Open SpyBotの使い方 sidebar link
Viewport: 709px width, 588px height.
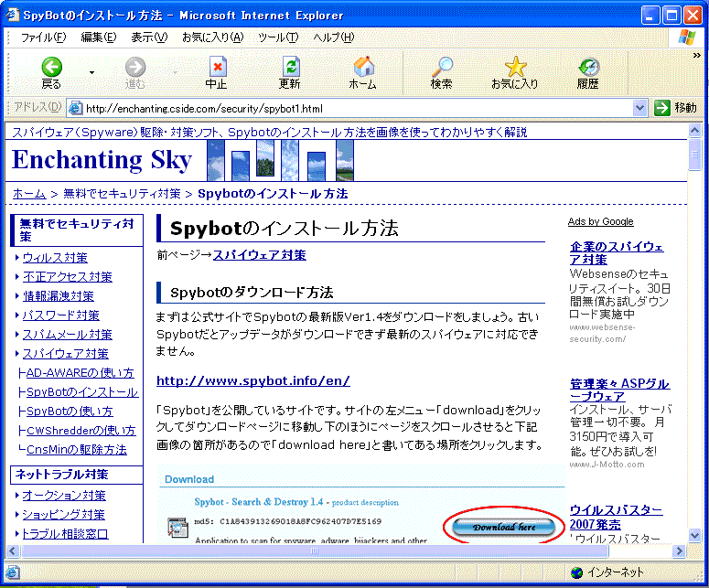70,412
